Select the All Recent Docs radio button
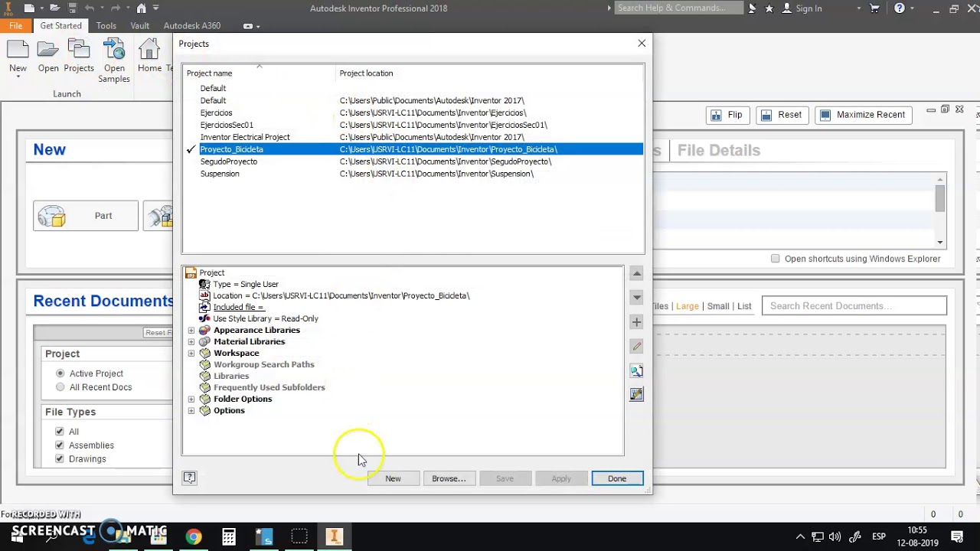 (60, 387)
